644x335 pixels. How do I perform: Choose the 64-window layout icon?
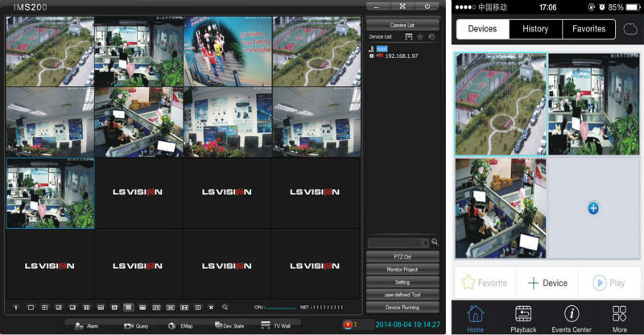pos(184,307)
